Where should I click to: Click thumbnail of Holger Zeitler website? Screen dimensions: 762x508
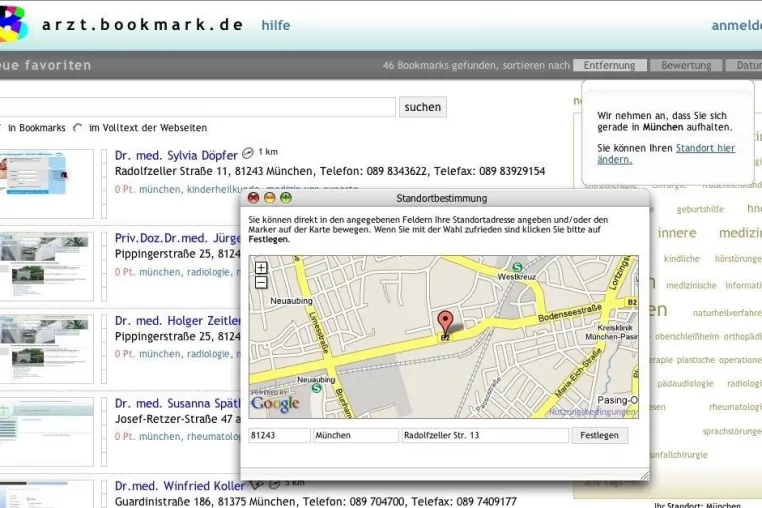pyautogui.click(x=47, y=349)
